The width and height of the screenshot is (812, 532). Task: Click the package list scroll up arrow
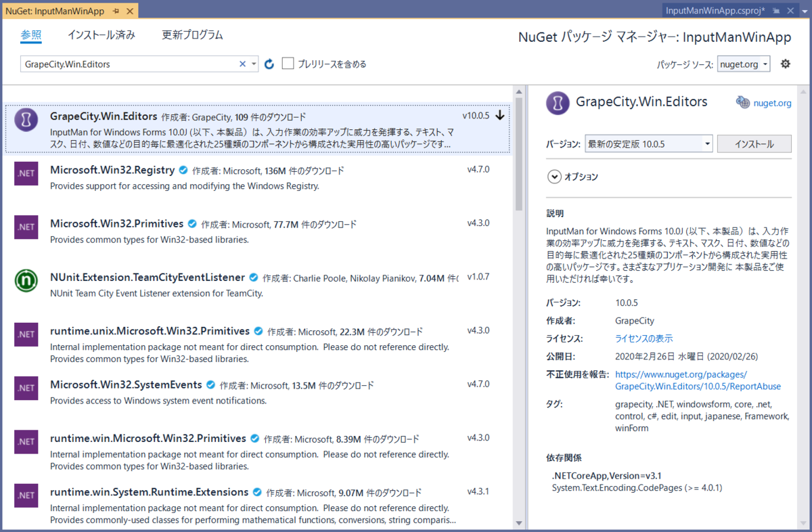pyautogui.click(x=519, y=90)
